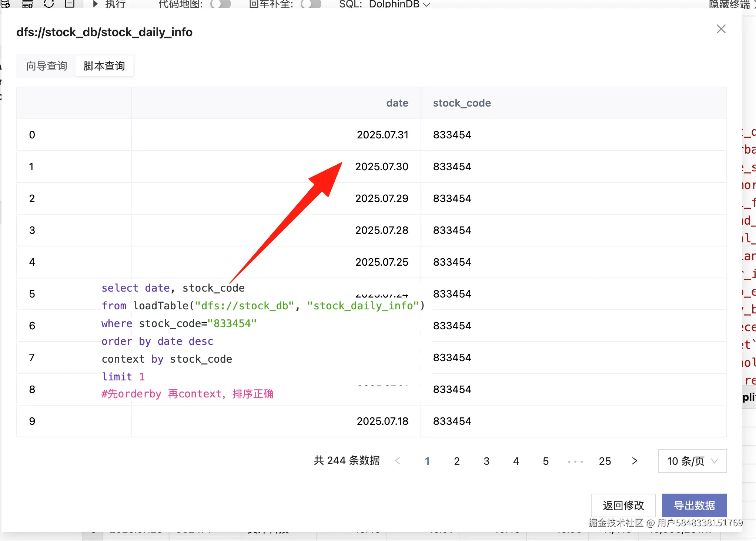The width and height of the screenshot is (756, 541).
Task: Close the stock_daily_info dialog with X
Action: [721, 29]
